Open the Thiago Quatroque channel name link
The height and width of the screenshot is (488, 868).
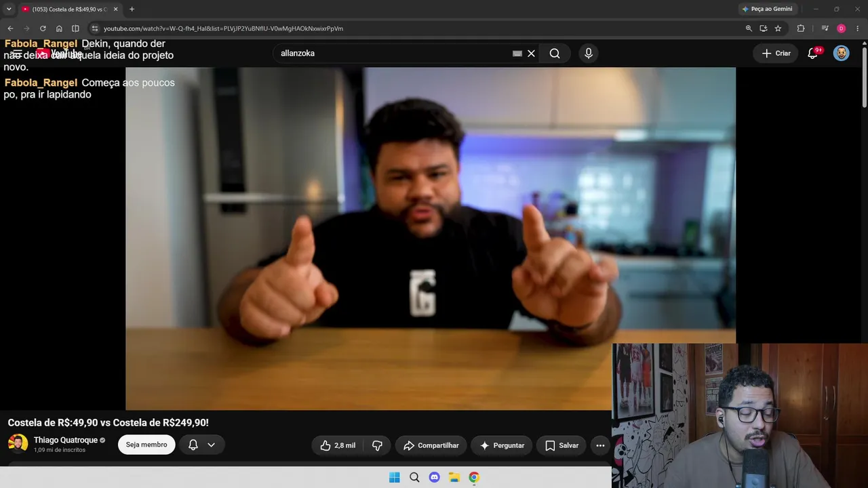click(66, 440)
